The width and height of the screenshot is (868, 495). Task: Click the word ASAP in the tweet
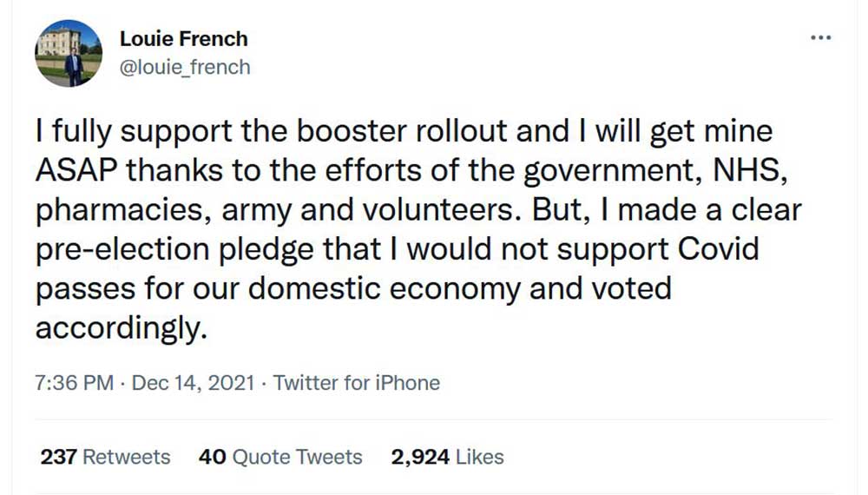pyautogui.click(x=76, y=171)
